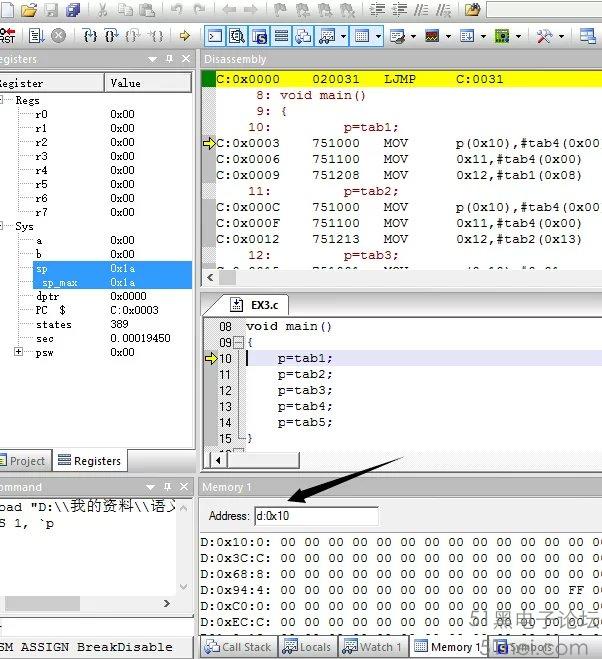Screen dimensions: 602x659
Task: Click the Run icon in debug toolbar
Action: click(35, 35)
